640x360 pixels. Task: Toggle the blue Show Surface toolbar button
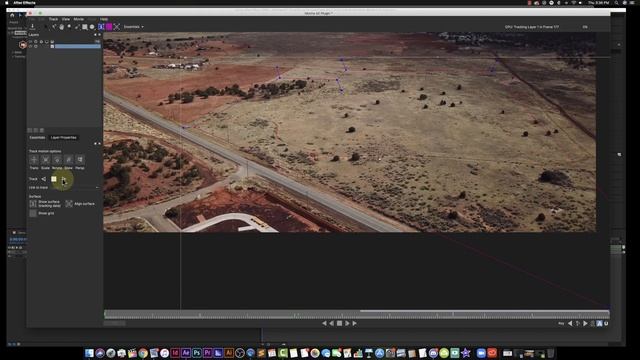coord(101,27)
